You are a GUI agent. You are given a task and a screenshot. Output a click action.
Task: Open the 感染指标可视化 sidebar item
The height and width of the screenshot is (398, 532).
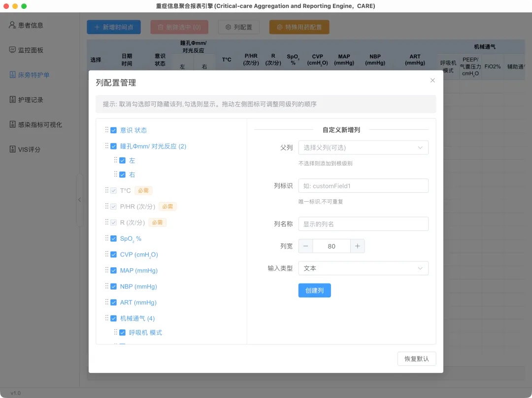[35, 124]
